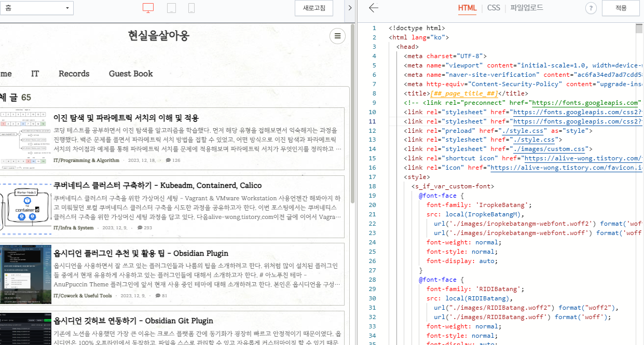Open the help question mark icon

tap(591, 8)
